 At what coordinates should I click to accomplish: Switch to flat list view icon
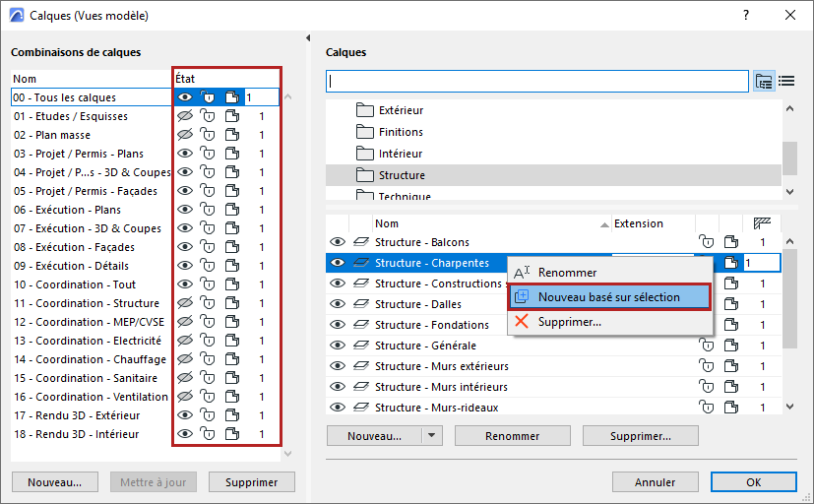(x=786, y=81)
